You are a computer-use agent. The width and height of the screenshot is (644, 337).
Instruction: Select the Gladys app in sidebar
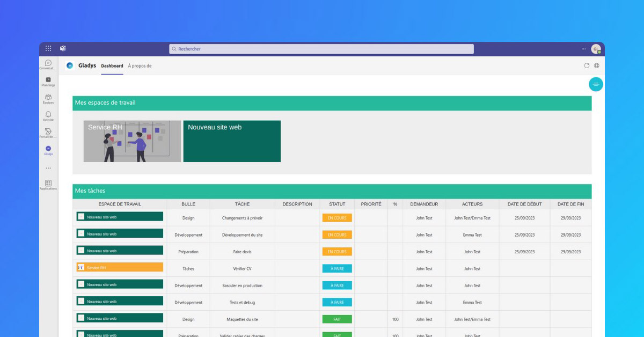48,150
